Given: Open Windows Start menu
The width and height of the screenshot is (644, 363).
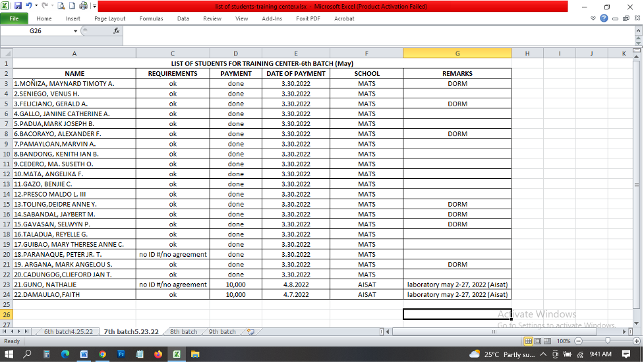Looking at the screenshot, I should point(9,354).
